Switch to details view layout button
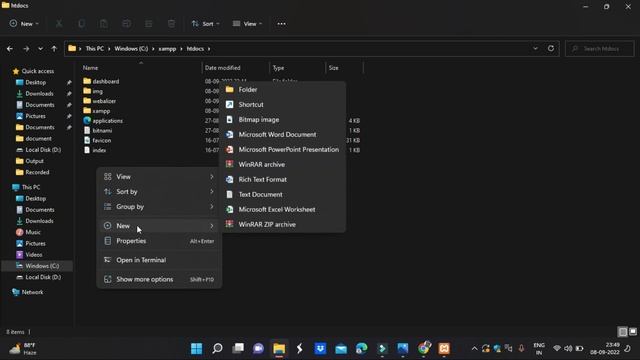640x360 pixels. [x=622, y=332]
